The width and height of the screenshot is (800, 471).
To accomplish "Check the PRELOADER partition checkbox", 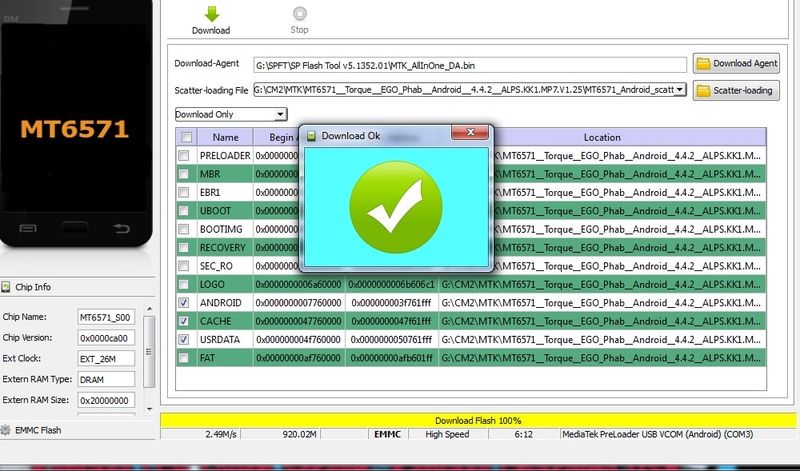I will [x=184, y=156].
